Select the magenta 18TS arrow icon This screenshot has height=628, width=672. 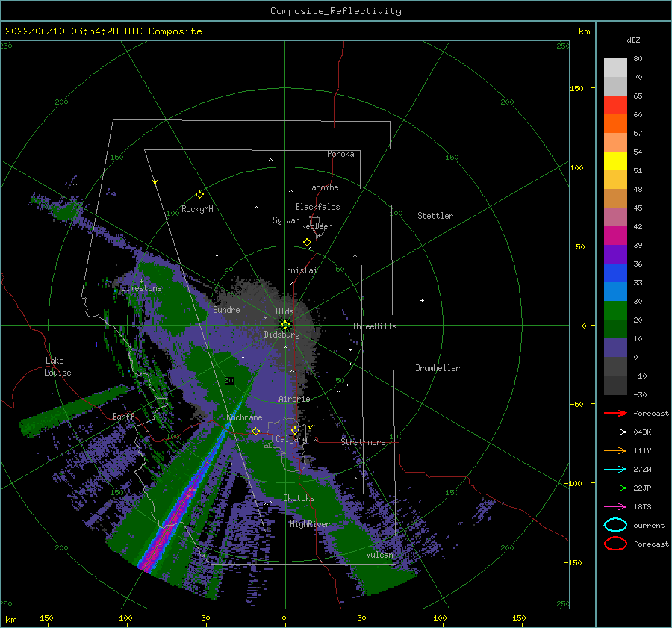615,507
